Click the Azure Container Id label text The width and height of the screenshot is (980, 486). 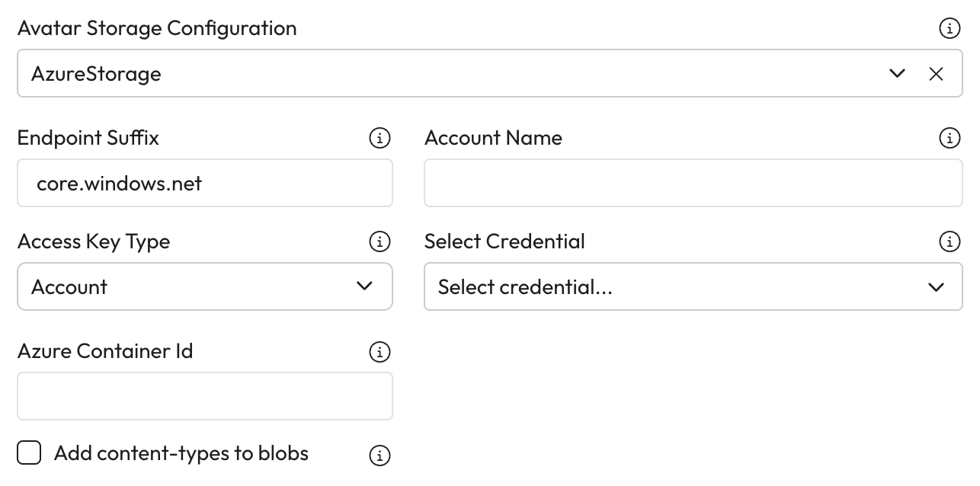105,352
